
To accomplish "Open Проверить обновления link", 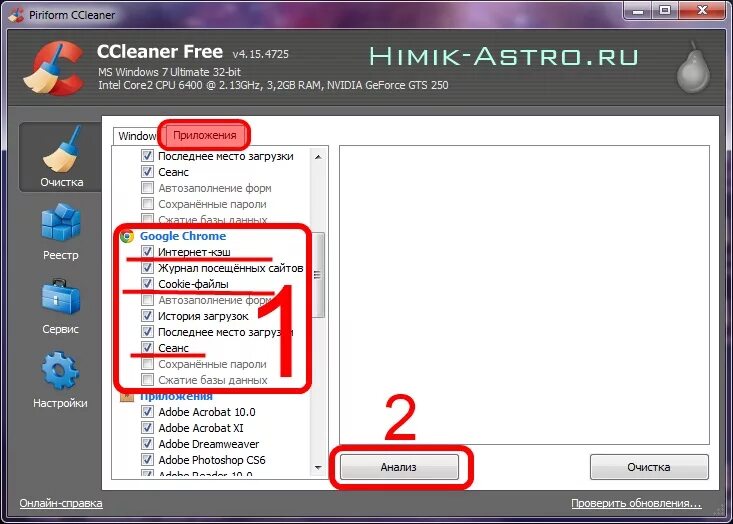I will (x=636, y=503).
